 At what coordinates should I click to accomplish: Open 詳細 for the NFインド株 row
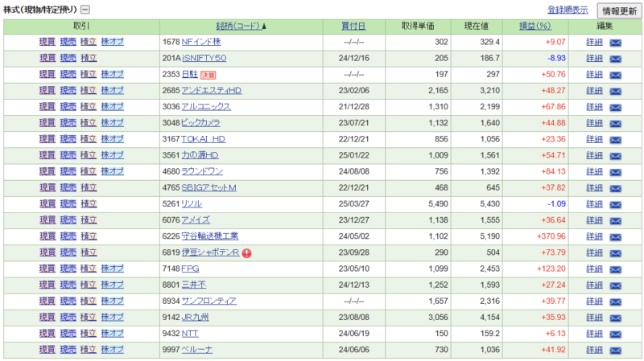point(594,42)
